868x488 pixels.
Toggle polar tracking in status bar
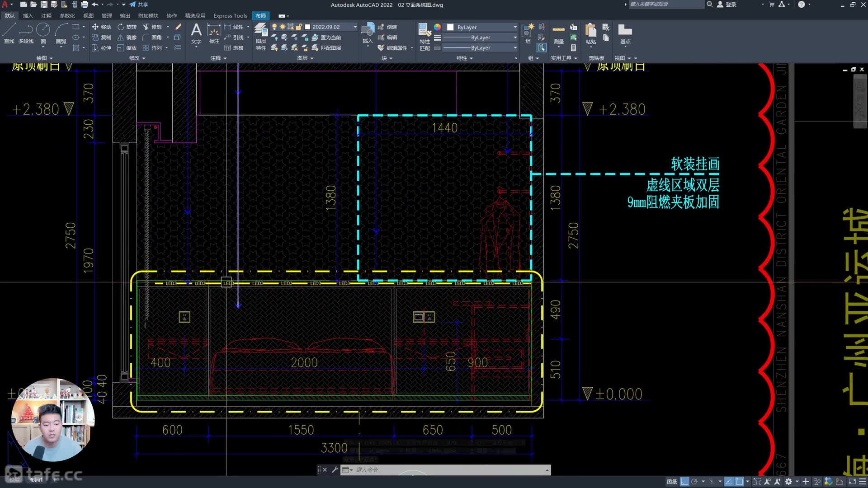point(695,482)
